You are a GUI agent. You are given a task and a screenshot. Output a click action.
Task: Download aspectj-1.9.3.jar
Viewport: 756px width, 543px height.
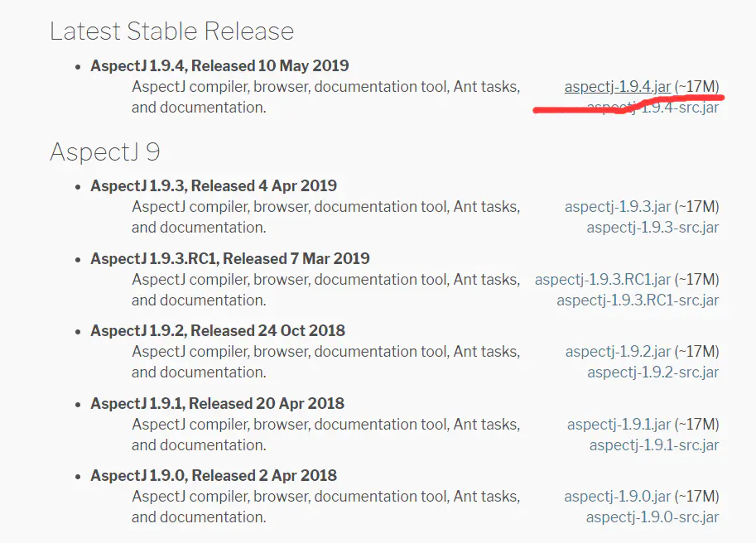pos(618,207)
